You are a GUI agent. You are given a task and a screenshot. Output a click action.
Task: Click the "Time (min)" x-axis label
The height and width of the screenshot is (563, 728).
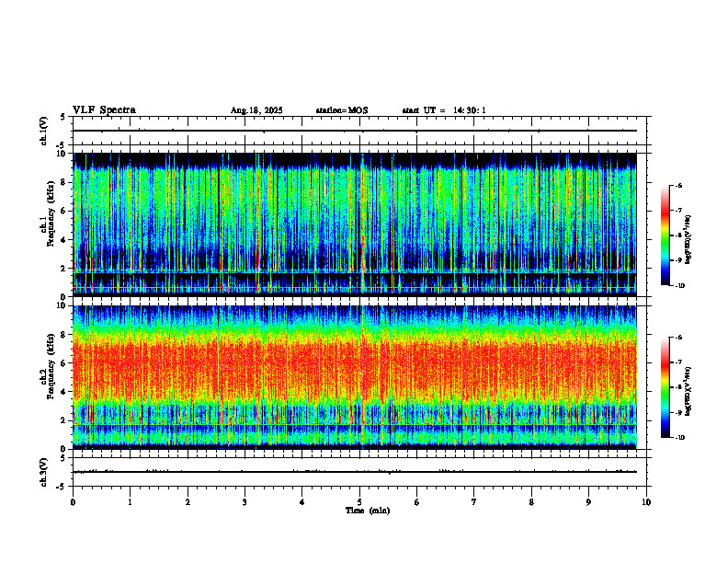point(368,511)
